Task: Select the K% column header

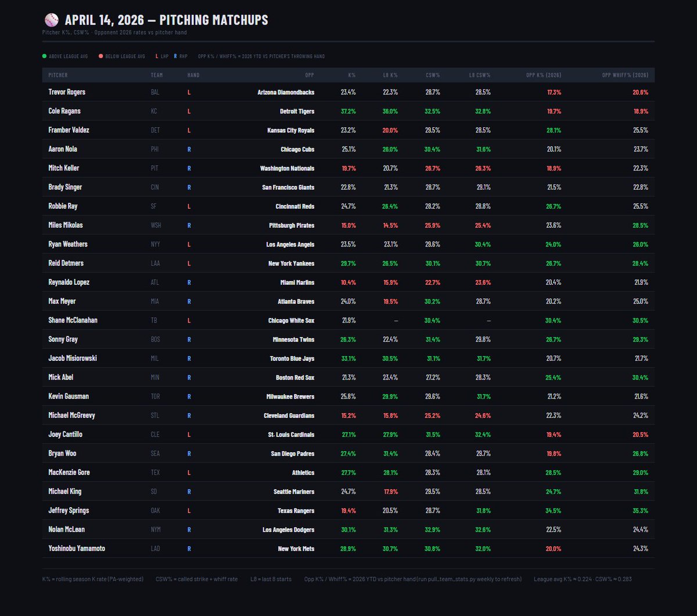Action: click(352, 76)
